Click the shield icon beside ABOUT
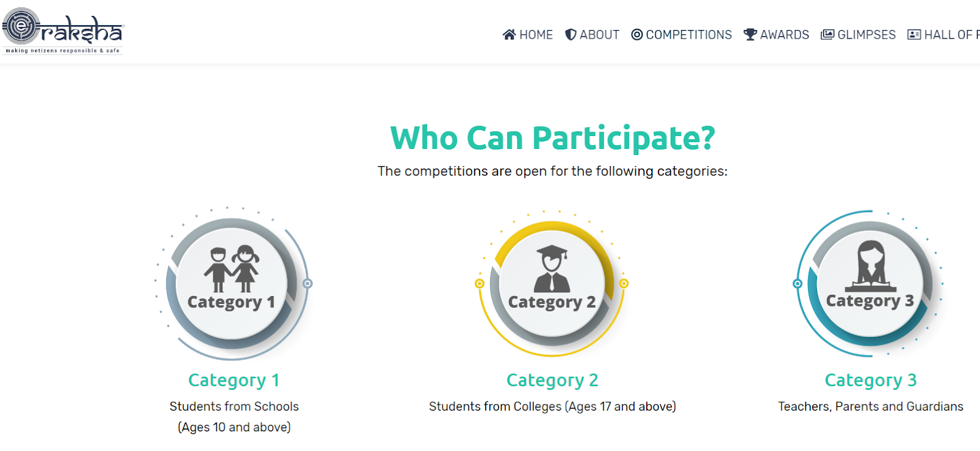 click(x=570, y=35)
